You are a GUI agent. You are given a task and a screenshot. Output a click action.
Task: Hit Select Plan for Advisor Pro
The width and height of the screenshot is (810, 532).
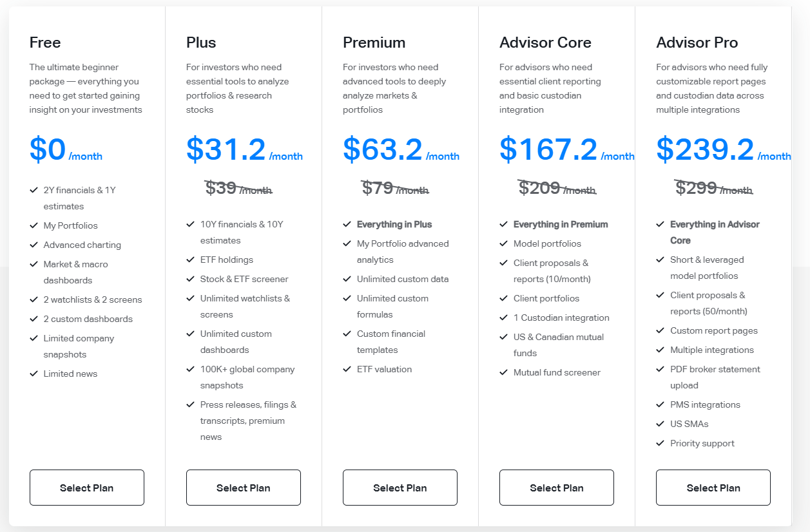713,488
